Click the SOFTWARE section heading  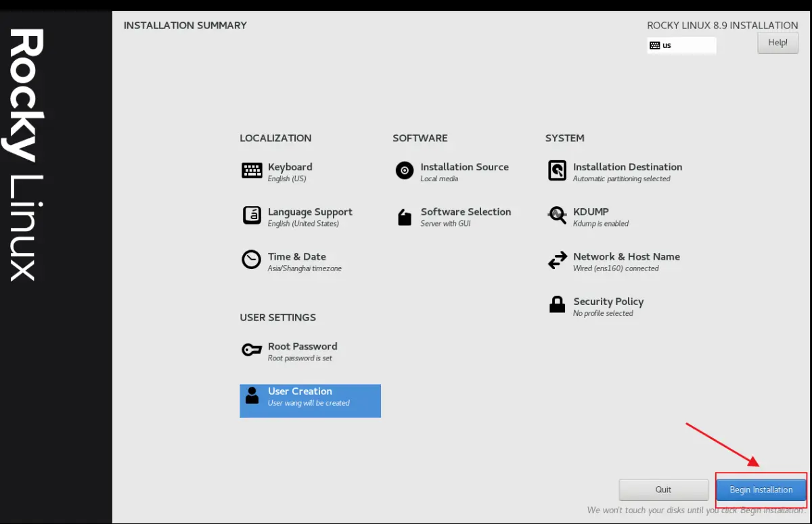click(420, 138)
